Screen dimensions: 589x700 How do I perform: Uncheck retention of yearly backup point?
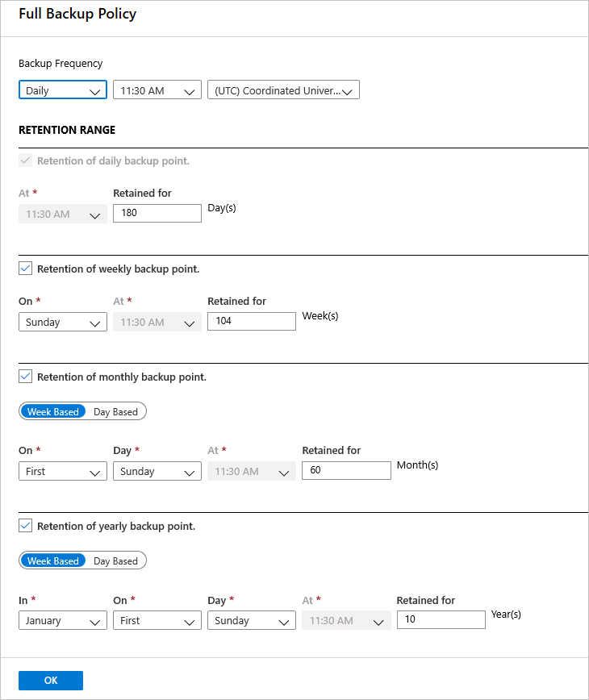click(x=25, y=525)
